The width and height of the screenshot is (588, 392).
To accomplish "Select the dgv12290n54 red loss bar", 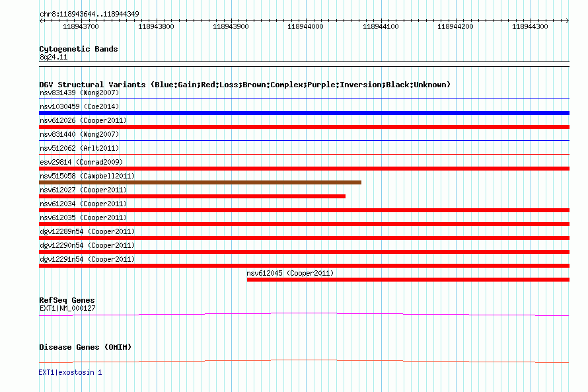I will tap(304, 252).
